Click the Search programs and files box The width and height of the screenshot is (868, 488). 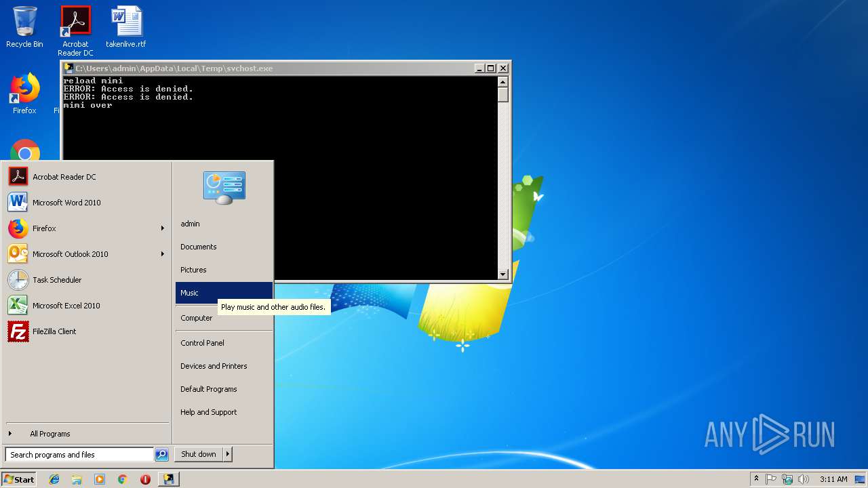click(79, 455)
